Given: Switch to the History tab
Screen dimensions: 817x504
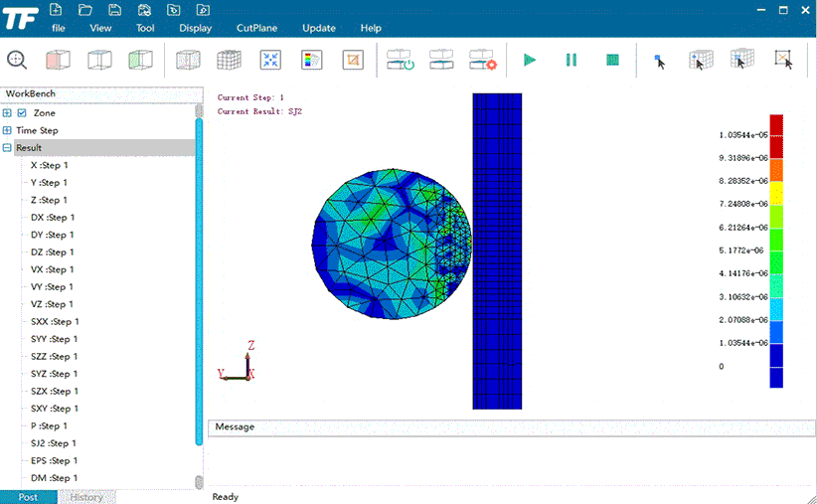Looking at the screenshot, I should [x=86, y=497].
